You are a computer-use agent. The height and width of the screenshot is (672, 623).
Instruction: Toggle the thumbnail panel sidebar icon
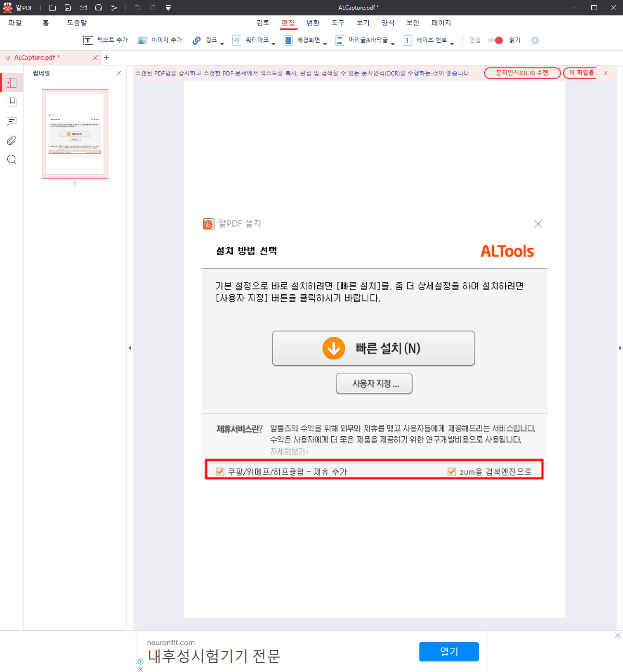[12, 83]
